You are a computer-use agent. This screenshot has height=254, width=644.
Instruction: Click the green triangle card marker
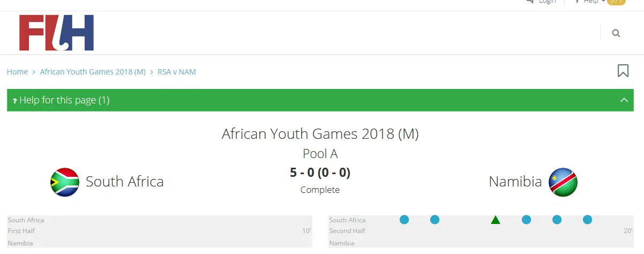496,220
